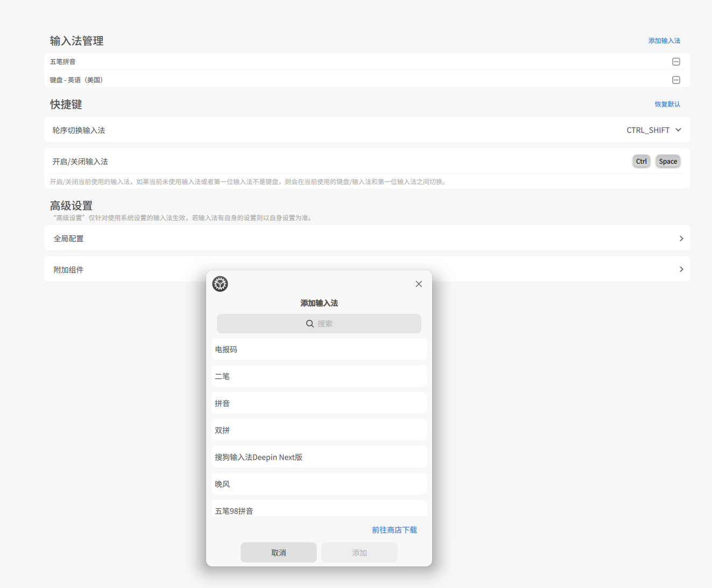This screenshot has width=712, height=588.
Task: Select 五笔98拼音 in the list
Action: coord(319,509)
